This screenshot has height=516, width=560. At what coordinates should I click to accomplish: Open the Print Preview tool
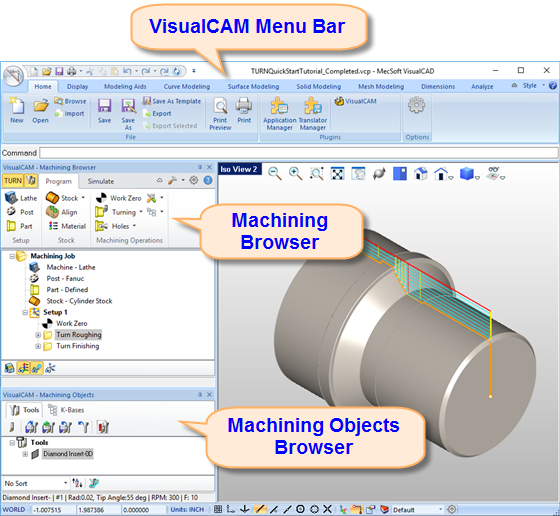pos(220,114)
